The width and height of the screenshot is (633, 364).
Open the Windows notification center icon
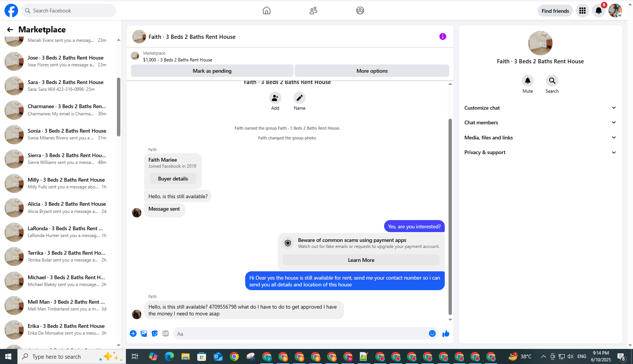621,356
